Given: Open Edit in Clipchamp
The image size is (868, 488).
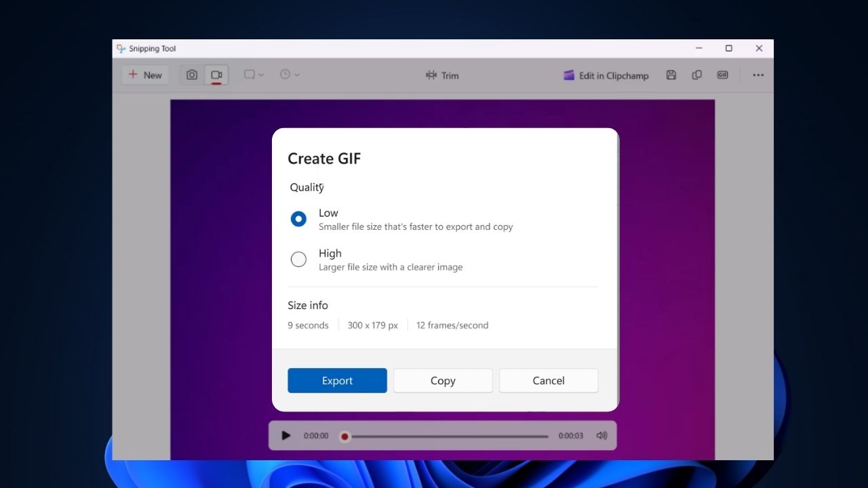Looking at the screenshot, I should [x=606, y=75].
